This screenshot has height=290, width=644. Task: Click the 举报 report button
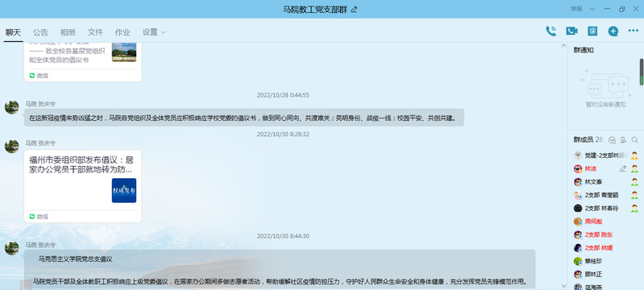click(x=576, y=9)
